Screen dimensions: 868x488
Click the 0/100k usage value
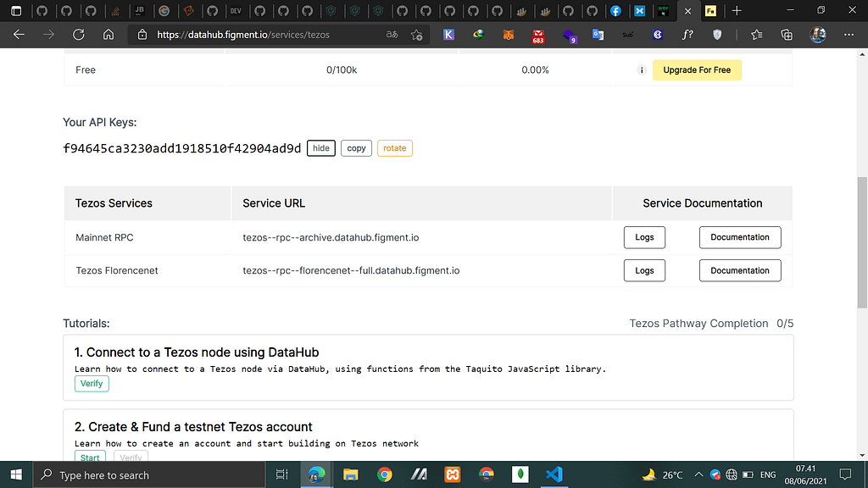point(342,70)
